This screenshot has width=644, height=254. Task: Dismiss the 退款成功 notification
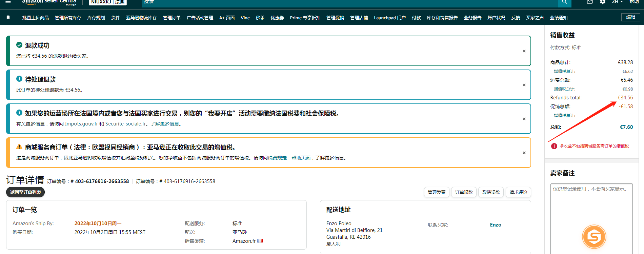tap(524, 51)
